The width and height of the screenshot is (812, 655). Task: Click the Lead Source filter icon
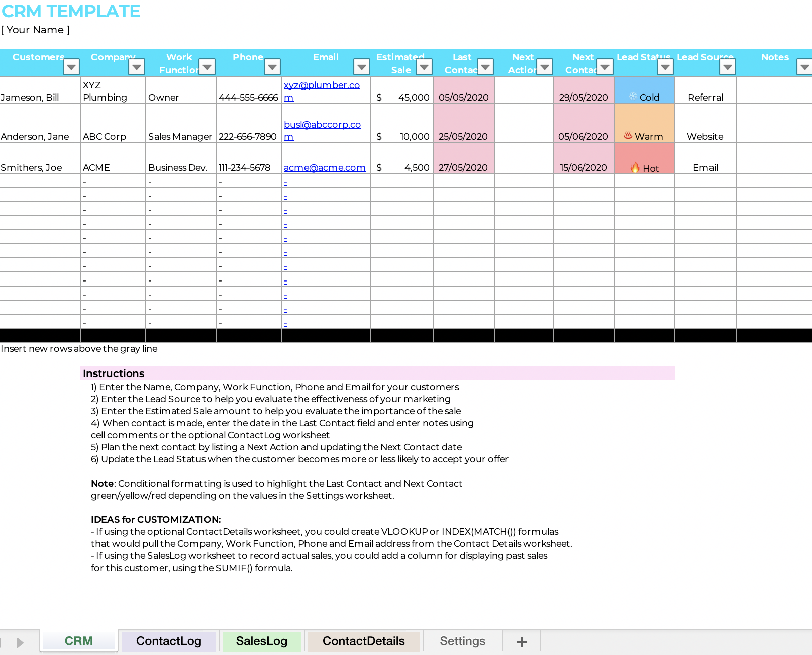click(x=728, y=66)
